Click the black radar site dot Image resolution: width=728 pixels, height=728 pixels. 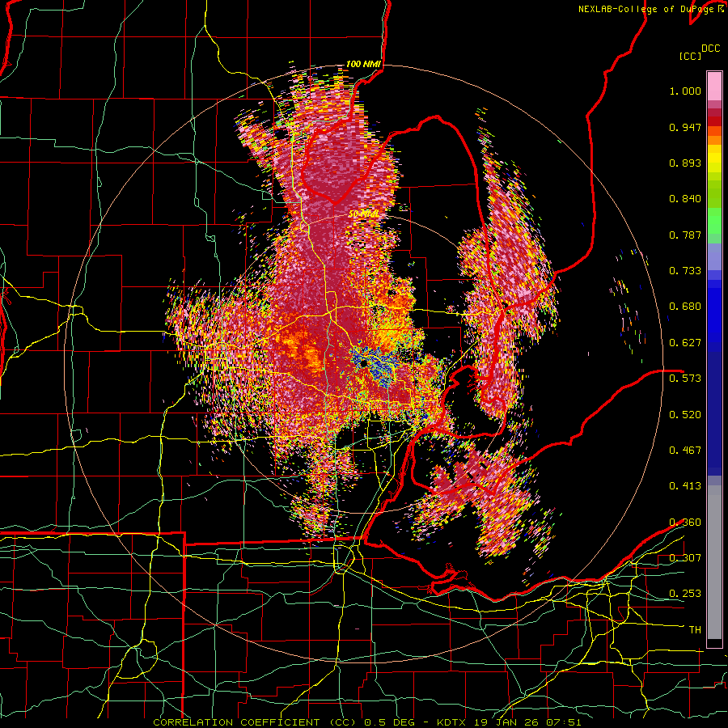(x=363, y=363)
